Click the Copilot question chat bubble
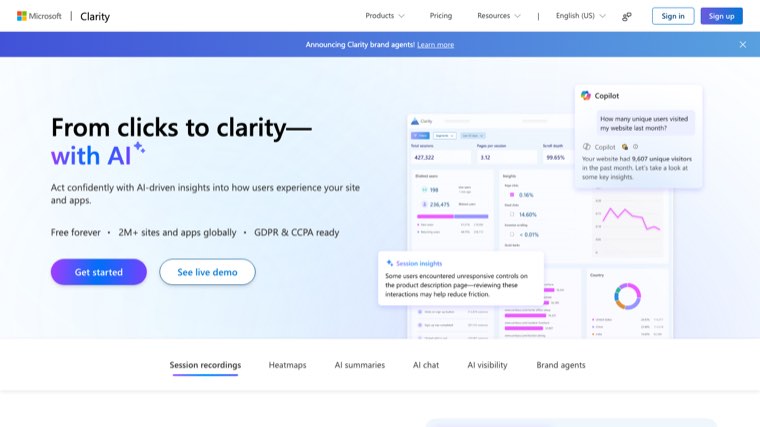The image size is (760, 427). (644, 123)
